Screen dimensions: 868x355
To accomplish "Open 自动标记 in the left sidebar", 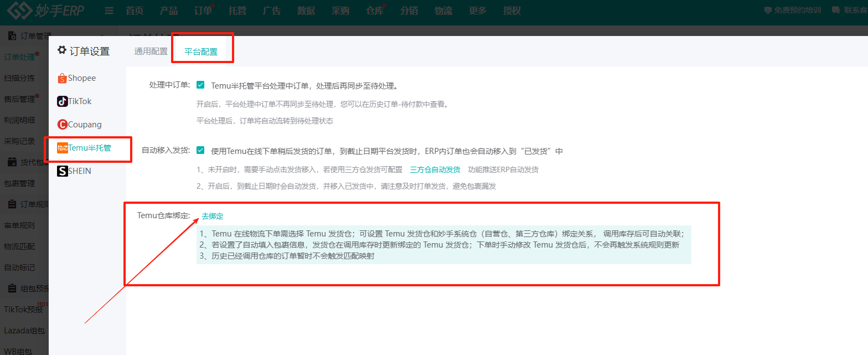I will pyautogui.click(x=19, y=267).
